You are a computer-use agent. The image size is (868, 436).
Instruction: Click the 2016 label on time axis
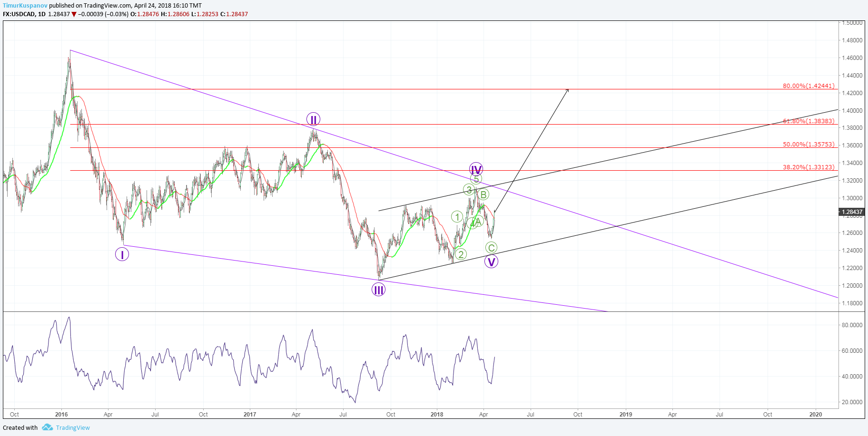61,415
